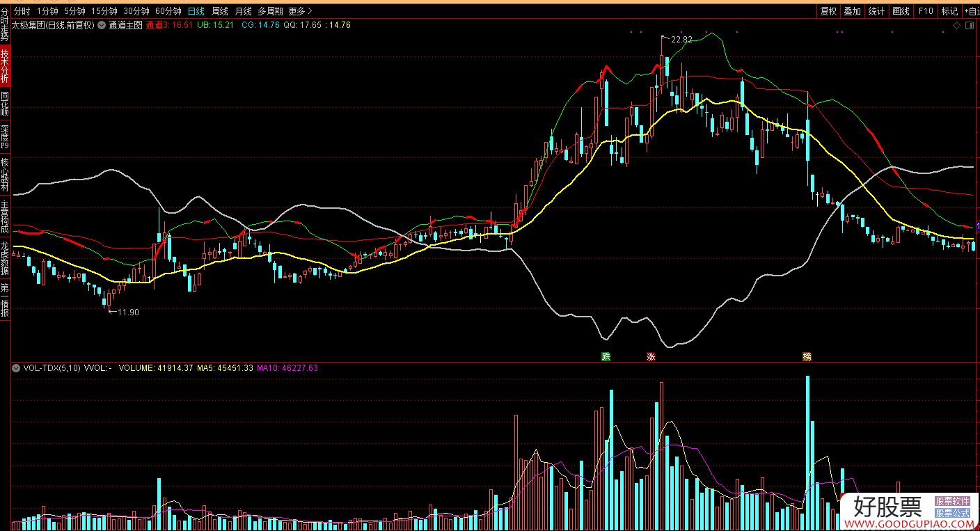Toggle the side panel icon at chart top-right

(x=969, y=25)
